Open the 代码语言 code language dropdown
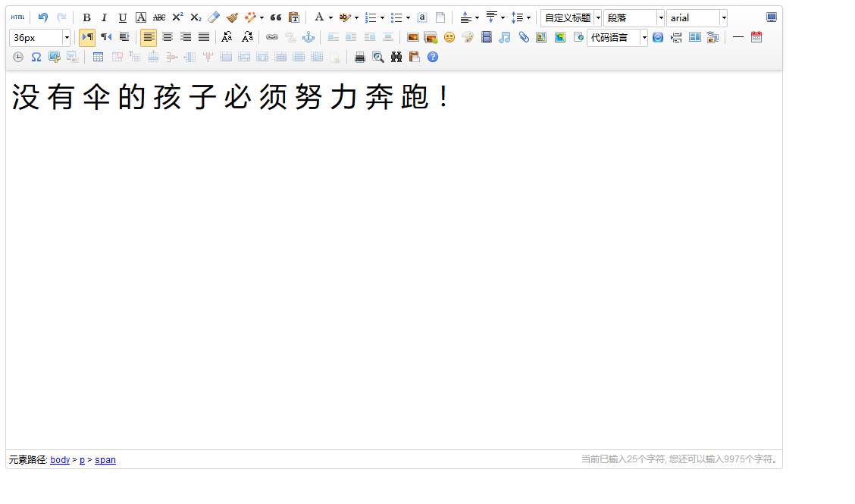The image size is (855, 504). 617,38
